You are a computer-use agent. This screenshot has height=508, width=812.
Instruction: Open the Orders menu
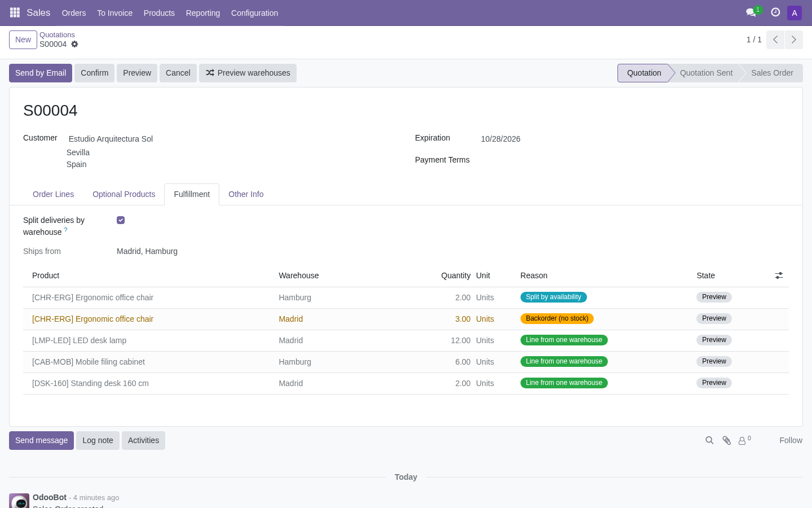pos(74,12)
